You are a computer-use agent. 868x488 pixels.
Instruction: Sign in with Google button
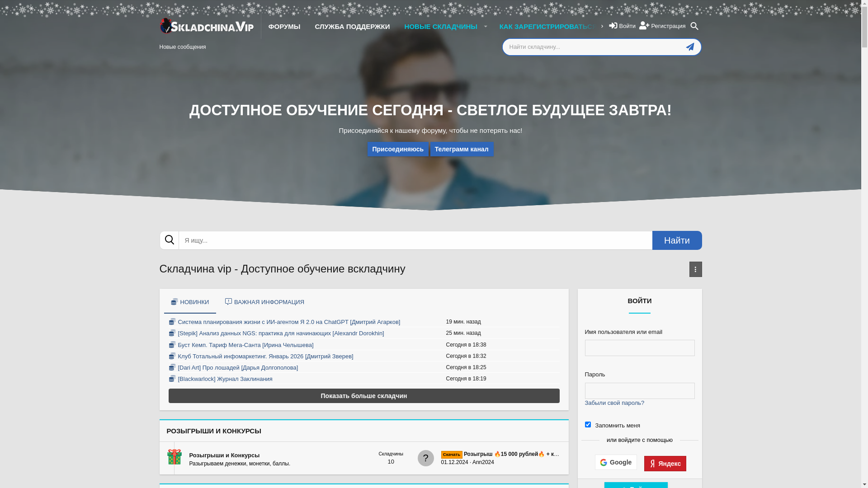[616, 462]
